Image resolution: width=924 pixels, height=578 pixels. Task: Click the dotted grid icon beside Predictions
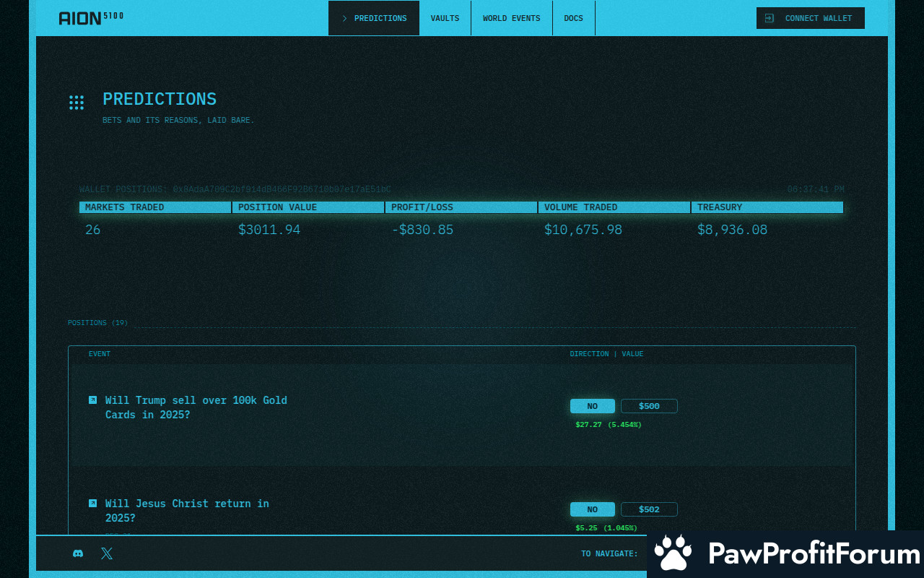tap(77, 103)
